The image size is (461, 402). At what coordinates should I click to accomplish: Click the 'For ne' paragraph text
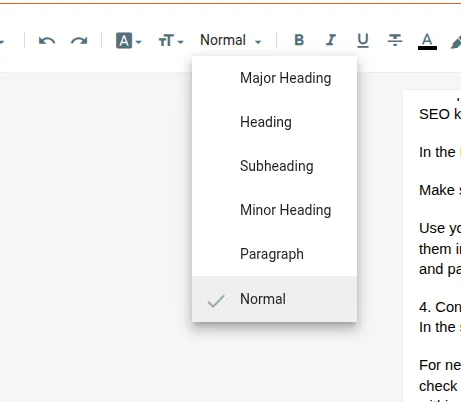coord(440,365)
